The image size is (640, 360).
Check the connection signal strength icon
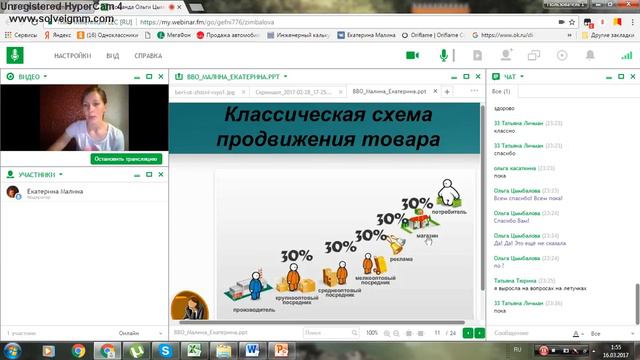(x=627, y=56)
